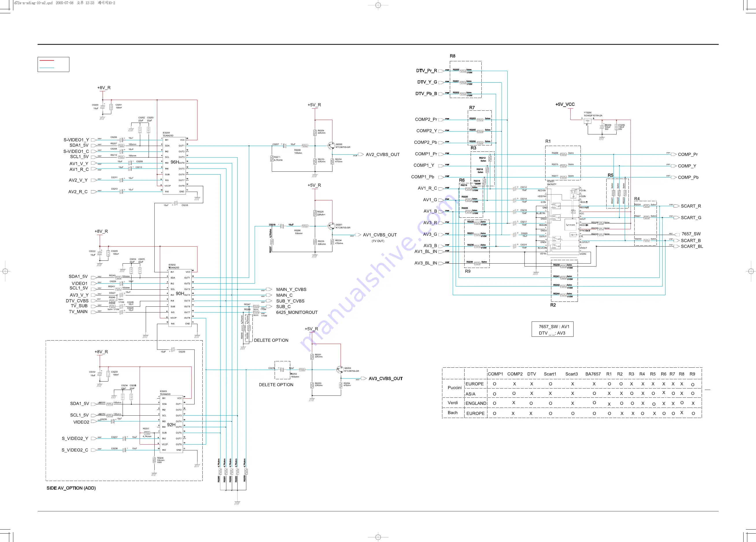Click the AV1_G signal label
The width and height of the screenshot is (756, 542).
click(x=430, y=200)
